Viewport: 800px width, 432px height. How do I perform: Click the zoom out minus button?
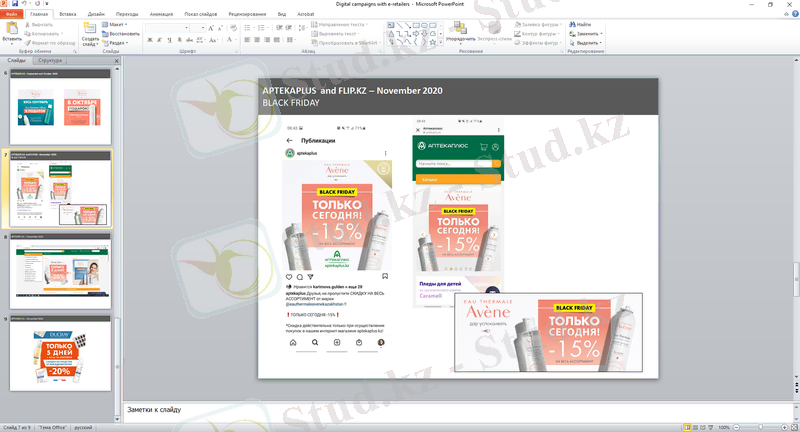pyautogui.click(x=736, y=427)
